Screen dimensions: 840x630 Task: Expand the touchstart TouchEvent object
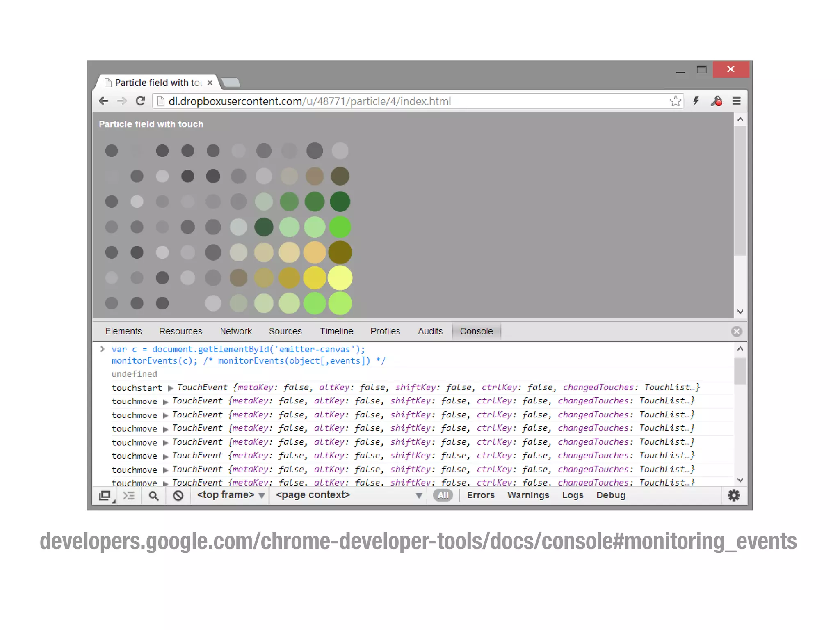pyautogui.click(x=171, y=388)
